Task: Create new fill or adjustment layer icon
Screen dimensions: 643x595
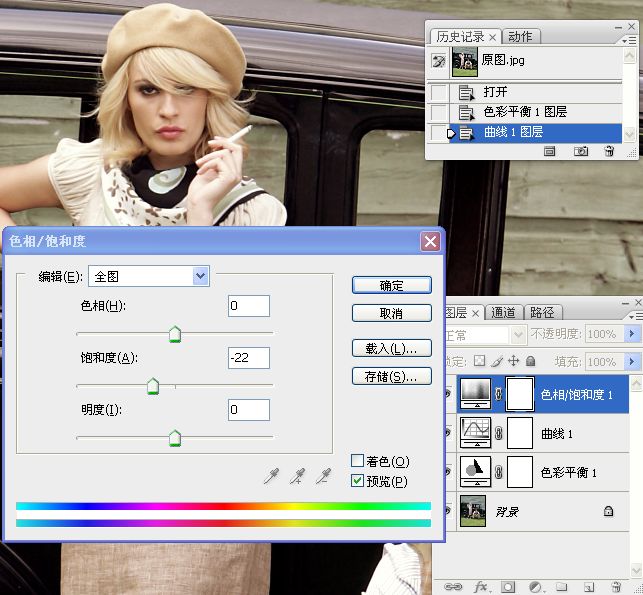Action: (x=535, y=587)
